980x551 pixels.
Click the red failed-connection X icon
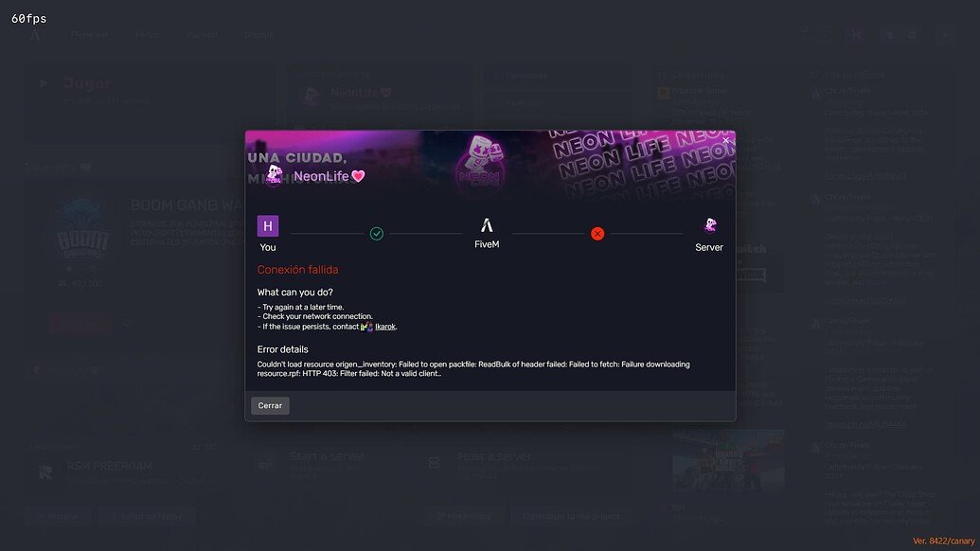597,234
